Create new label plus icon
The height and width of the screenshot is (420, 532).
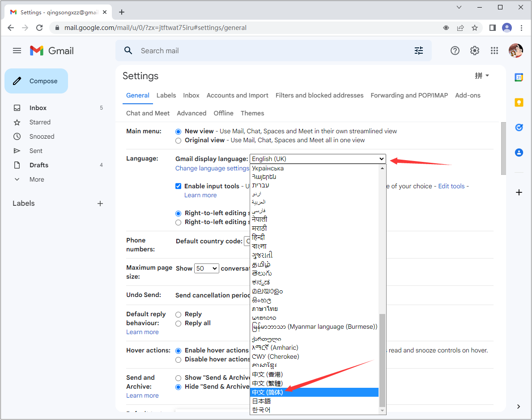tap(100, 204)
